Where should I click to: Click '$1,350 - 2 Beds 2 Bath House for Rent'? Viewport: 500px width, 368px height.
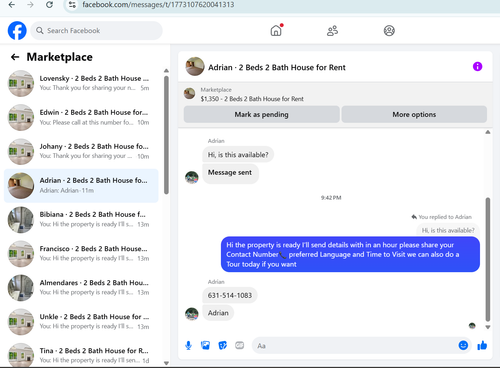pyautogui.click(x=252, y=99)
